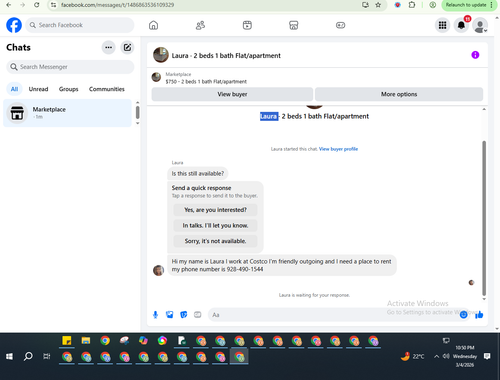Open Windows Start menu
Screen dimensions: 500x380
pyautogui.click(x=9, y=356)
